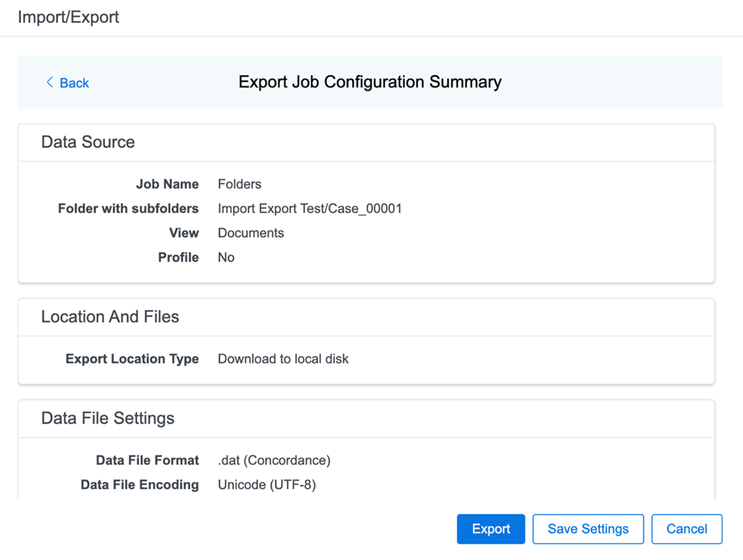The image size is (743, 560).
Task: Click the Back chevron arrow icon
Action: [x=49, y=83]
